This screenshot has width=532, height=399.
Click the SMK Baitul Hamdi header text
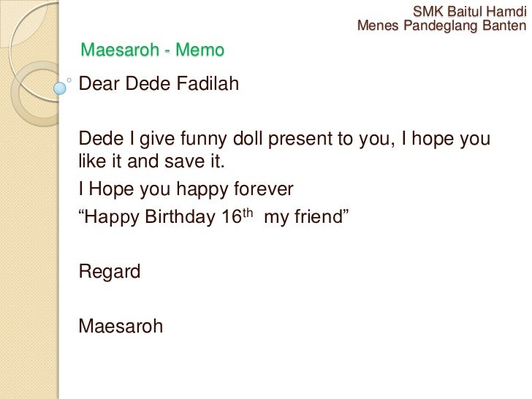(470, 12)
